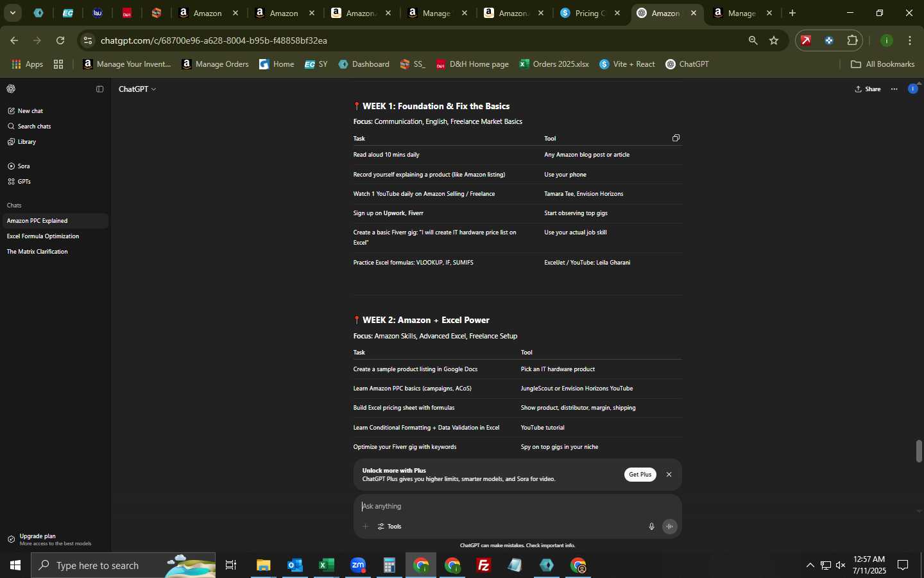Open Manage Your Invent... bookmark
The height and width of the screenshot is (578, 924).
[127, 64]
